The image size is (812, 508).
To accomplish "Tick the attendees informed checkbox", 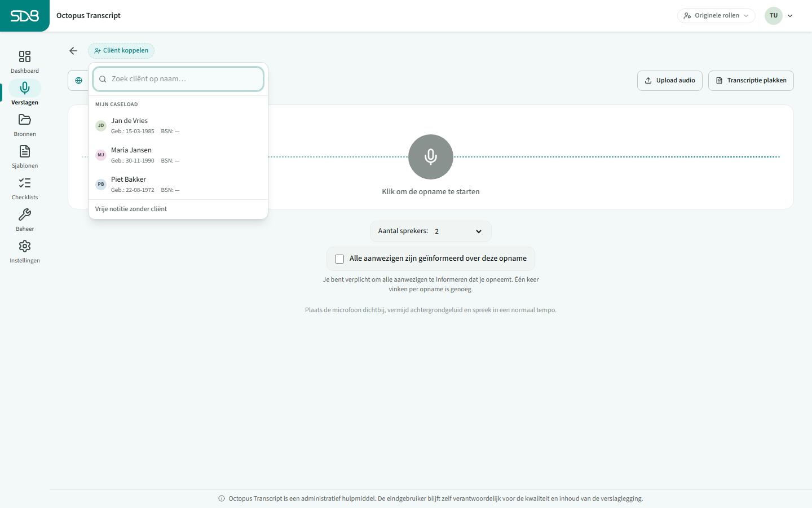I will click(x=339, y=259).
